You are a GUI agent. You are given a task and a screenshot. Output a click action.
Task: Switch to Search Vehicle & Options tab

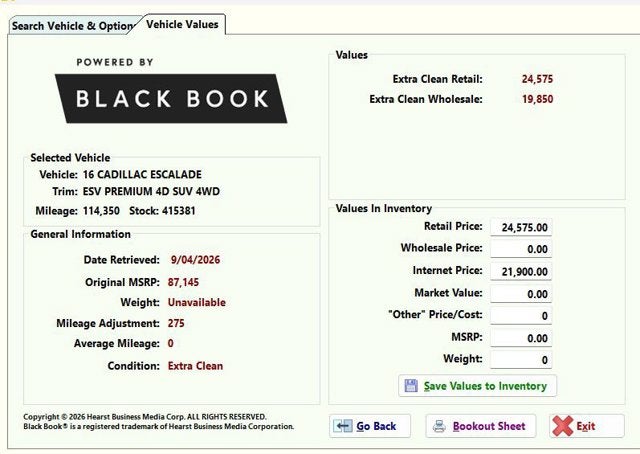73,26
